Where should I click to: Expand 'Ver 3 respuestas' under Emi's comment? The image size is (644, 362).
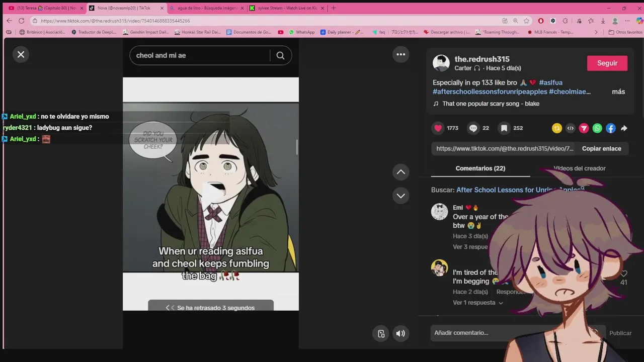pyautogui.click(x=470, y=247)
